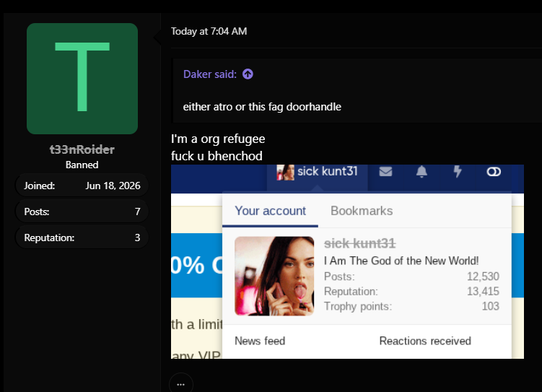Click the account profile picture thumbnail
This screenshot has height=392, width=542.
[274, 276]
